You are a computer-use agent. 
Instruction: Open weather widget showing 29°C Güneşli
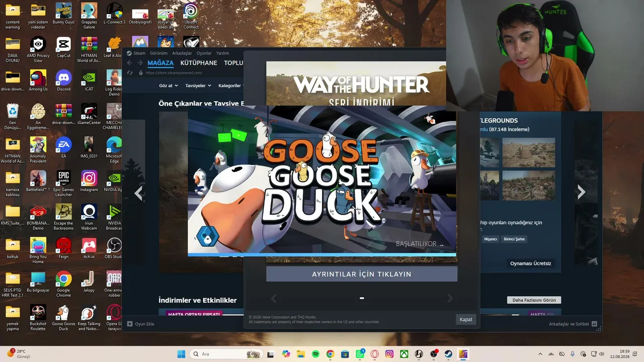tap(19, 353)
